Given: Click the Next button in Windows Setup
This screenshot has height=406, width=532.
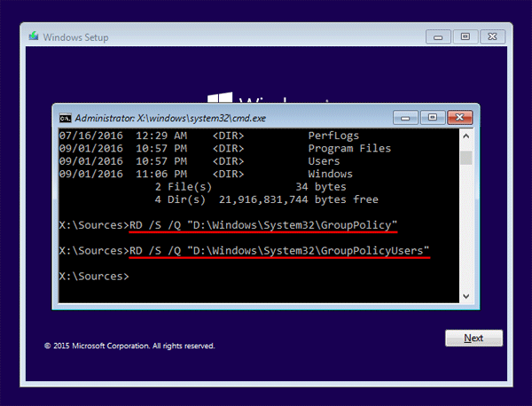Looking at the screenshot, I should click(473, 338).
